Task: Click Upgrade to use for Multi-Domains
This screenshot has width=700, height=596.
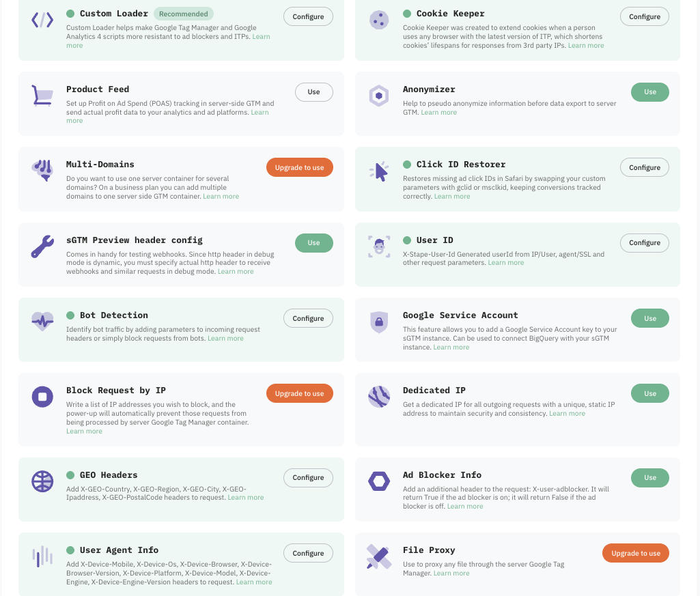Action: [299, 167]
